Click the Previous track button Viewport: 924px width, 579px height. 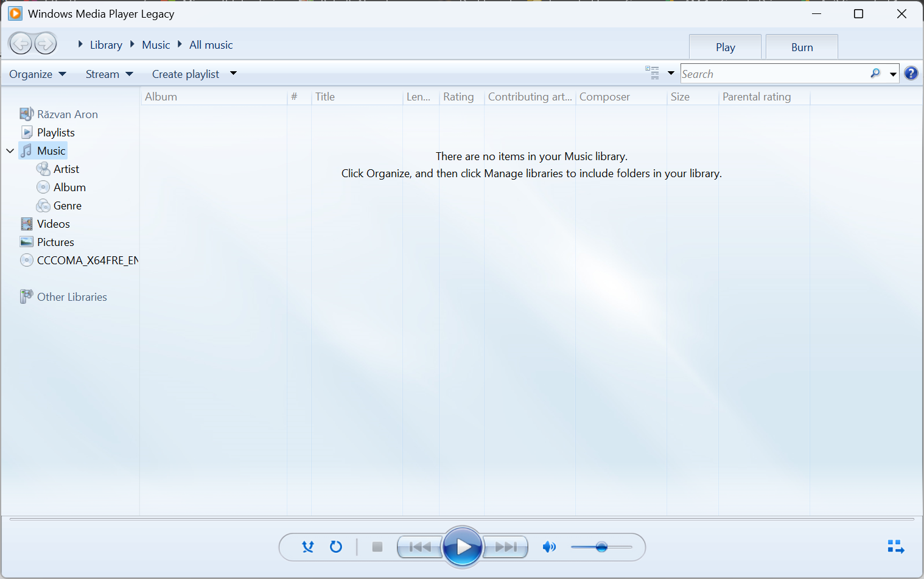coord(420,547)
